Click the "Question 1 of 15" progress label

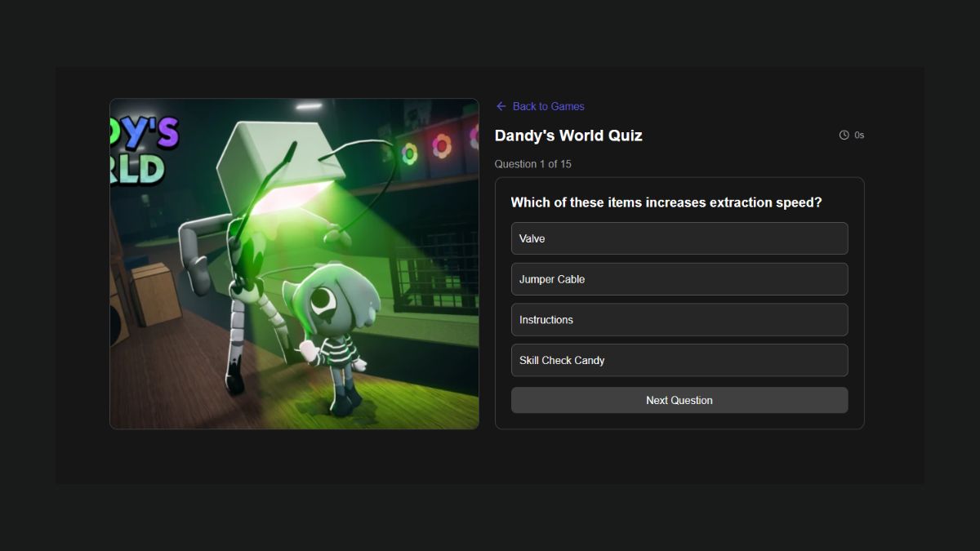(x=533, y=163)
